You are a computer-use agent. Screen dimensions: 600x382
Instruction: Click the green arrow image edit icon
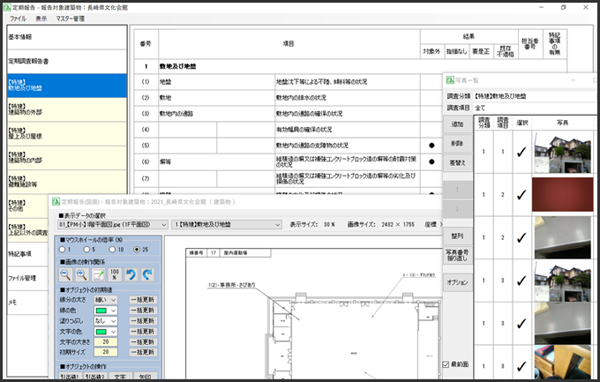[x=98, y=274]
